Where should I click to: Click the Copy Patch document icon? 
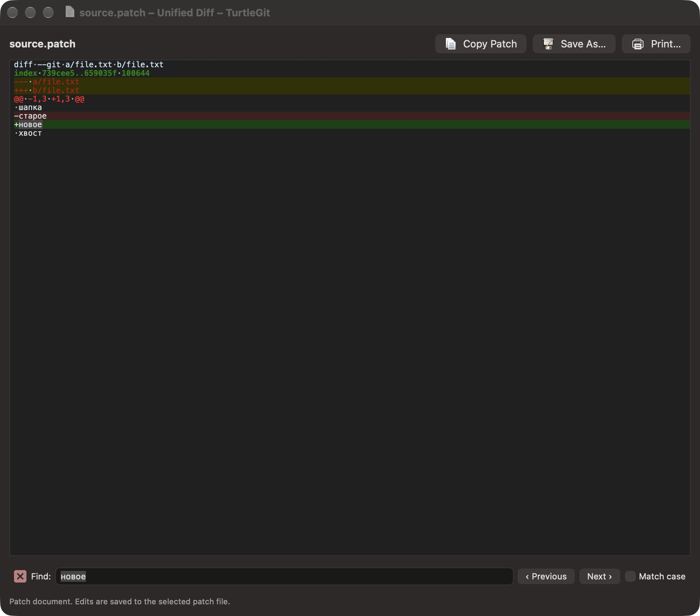(x=450, y=44)
